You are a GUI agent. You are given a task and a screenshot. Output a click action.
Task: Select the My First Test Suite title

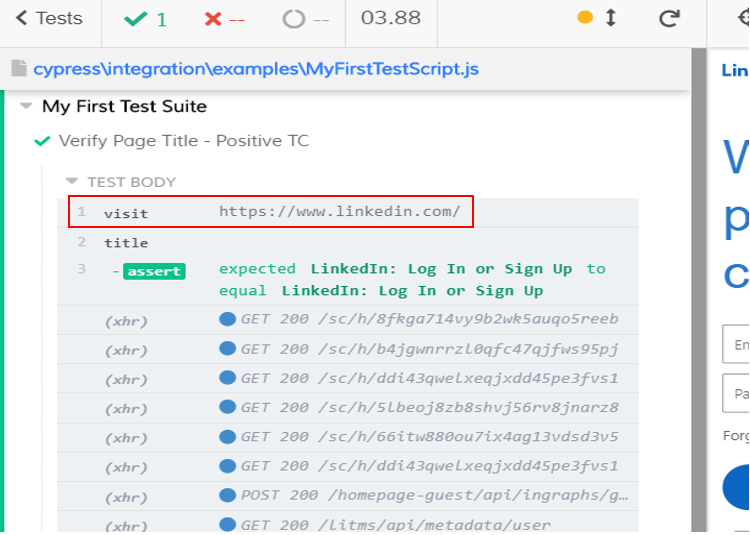124,106
